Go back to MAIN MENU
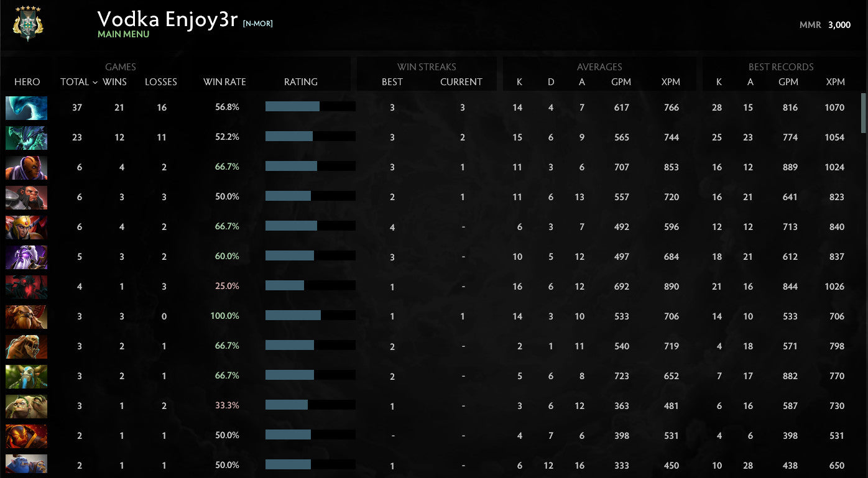 [x=122, y=35]
